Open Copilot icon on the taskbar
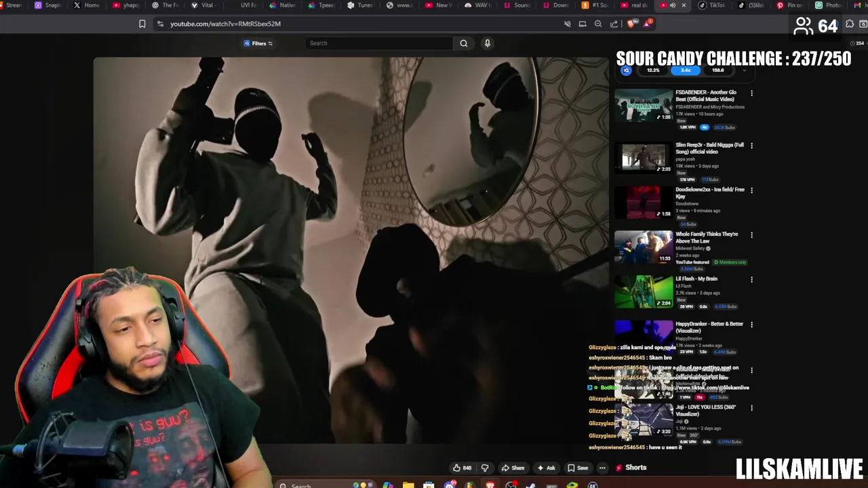868x488 pixels. 387,485
